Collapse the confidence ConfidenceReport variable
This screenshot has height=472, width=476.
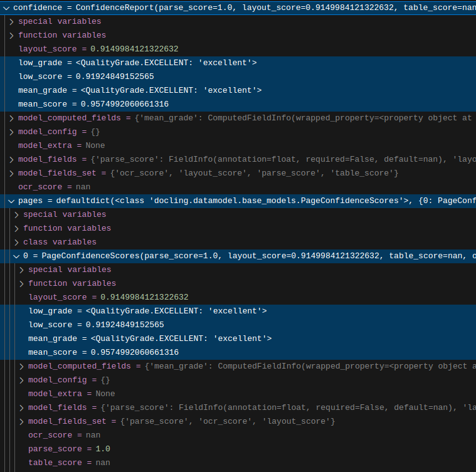point(6,8)
